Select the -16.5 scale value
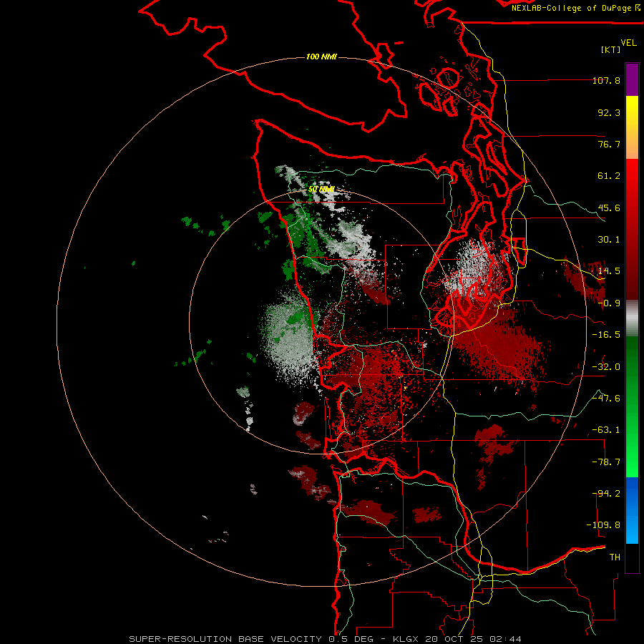 [606, 335]
